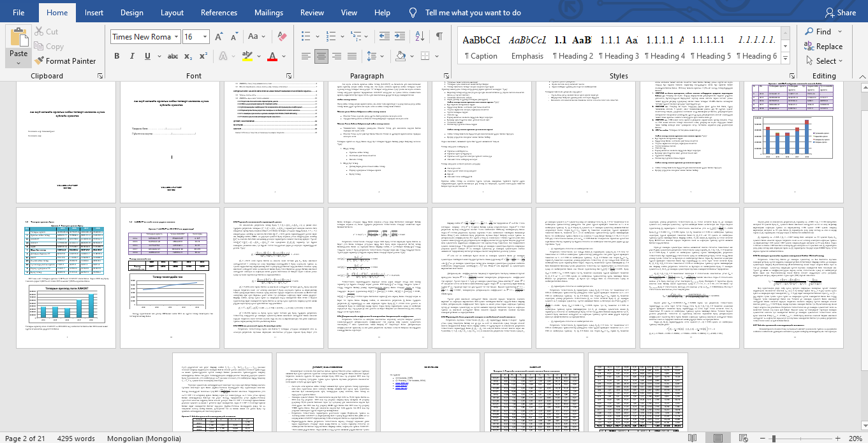Viewport: 868px width, 443px height.
Task: Expand the font color dropdown arrow
Action: [x=283, y=56]
